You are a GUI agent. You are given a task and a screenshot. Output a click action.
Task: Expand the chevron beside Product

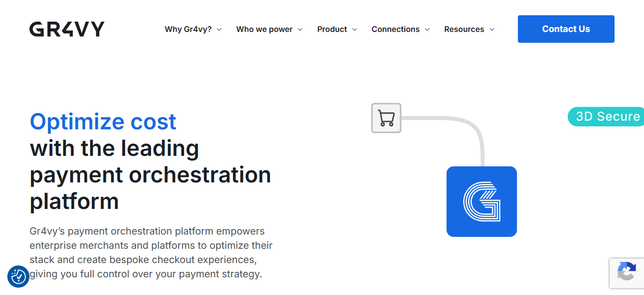pos(354,29)
